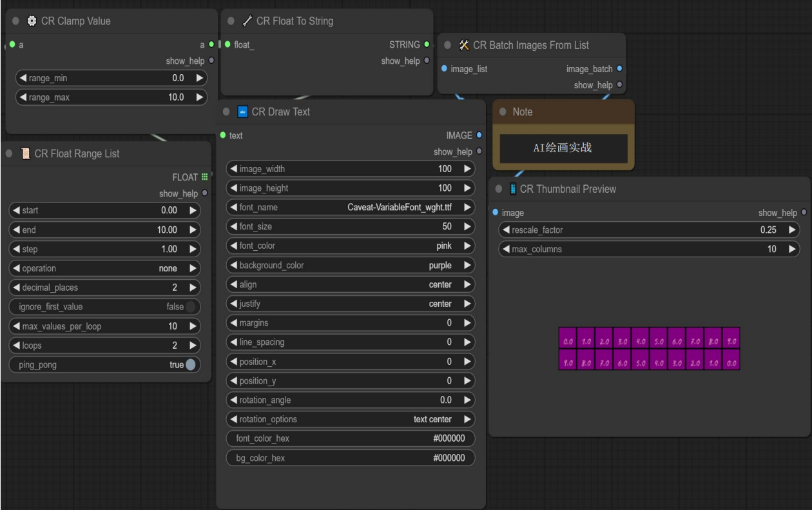Toggle the ping_pong switch
This screenshot has width=812, height=510.
(x=191, y=365)
